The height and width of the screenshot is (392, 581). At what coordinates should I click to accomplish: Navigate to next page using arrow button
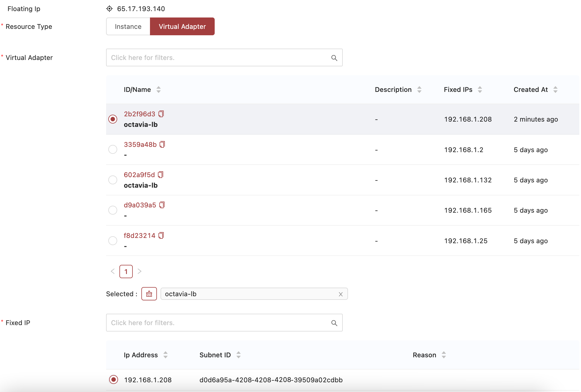(x=140, y=272)
